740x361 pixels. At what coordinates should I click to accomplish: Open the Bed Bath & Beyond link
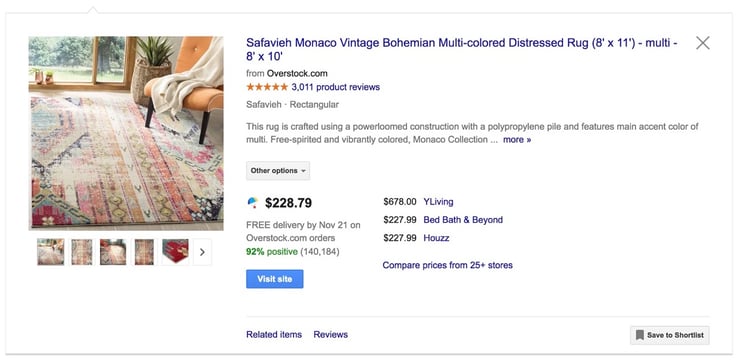point(463,220)
